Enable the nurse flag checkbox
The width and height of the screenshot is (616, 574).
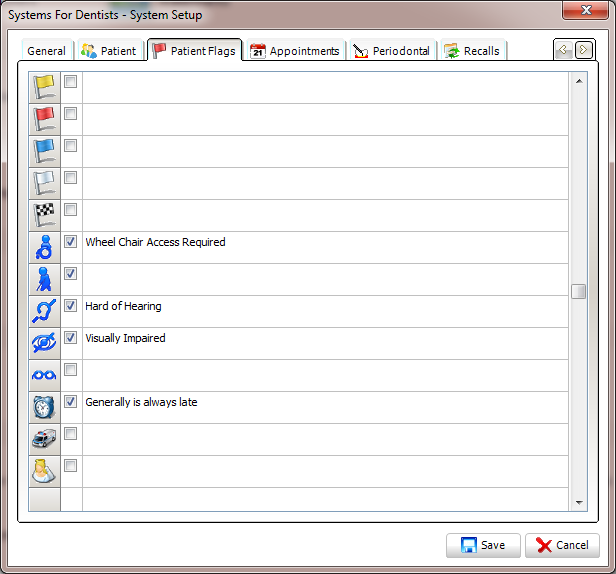(x=71, y=466)
